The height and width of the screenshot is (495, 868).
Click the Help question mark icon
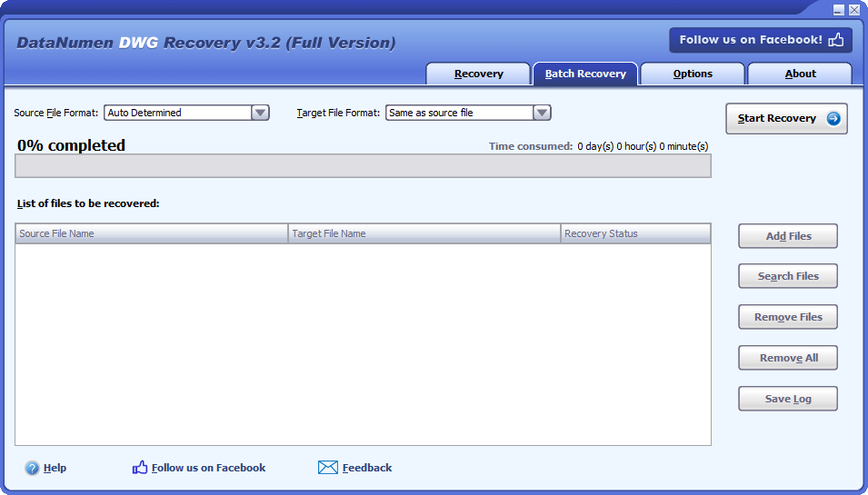point(32,468)
